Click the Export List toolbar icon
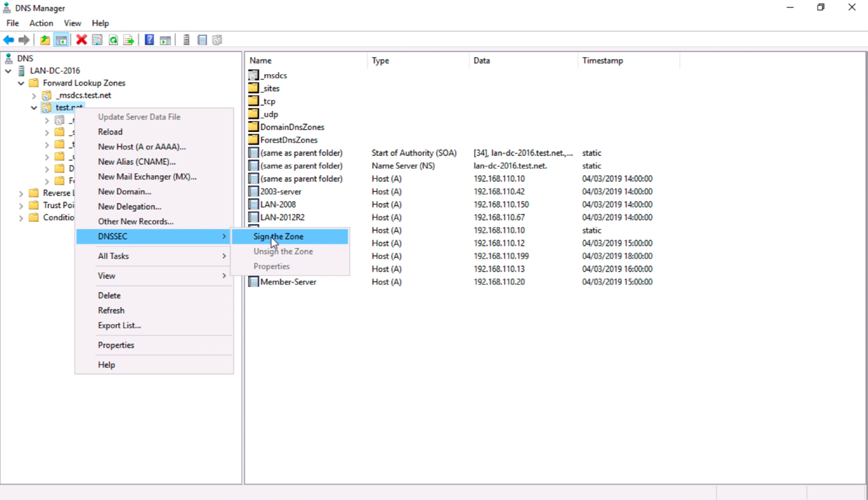Image resolution: width=868 pixels, height=500 pixels. coord(129,40)
